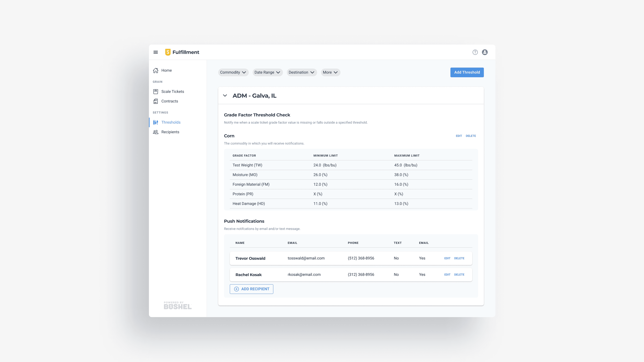
Task: Click the Scale Tickets sidebar icon
Action: tap(156, 92)
